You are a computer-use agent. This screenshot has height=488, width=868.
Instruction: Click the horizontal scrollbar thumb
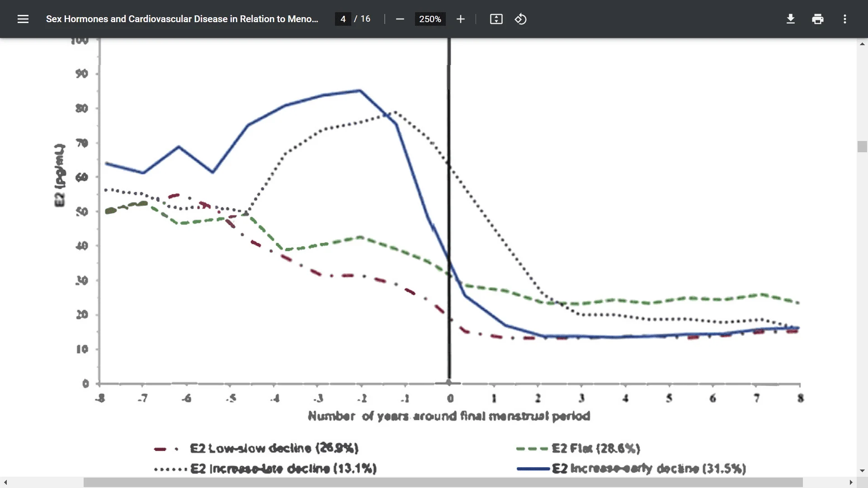click(x=443, y=483)
